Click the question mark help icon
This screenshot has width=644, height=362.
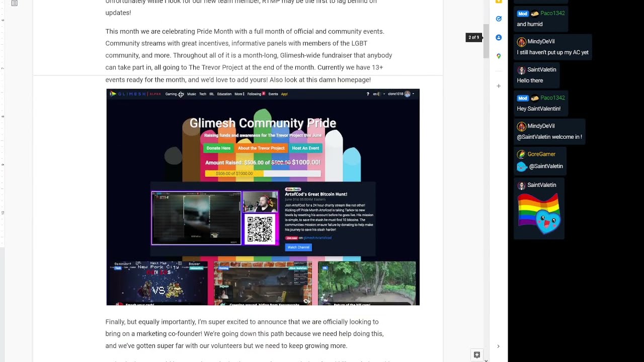[x=368, y=94]
